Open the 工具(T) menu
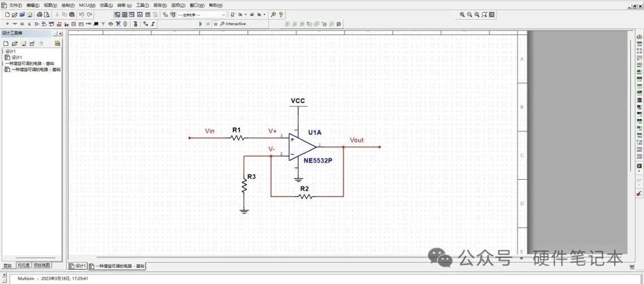The height and width of the screenshot is (284, 644). point(142,5)
